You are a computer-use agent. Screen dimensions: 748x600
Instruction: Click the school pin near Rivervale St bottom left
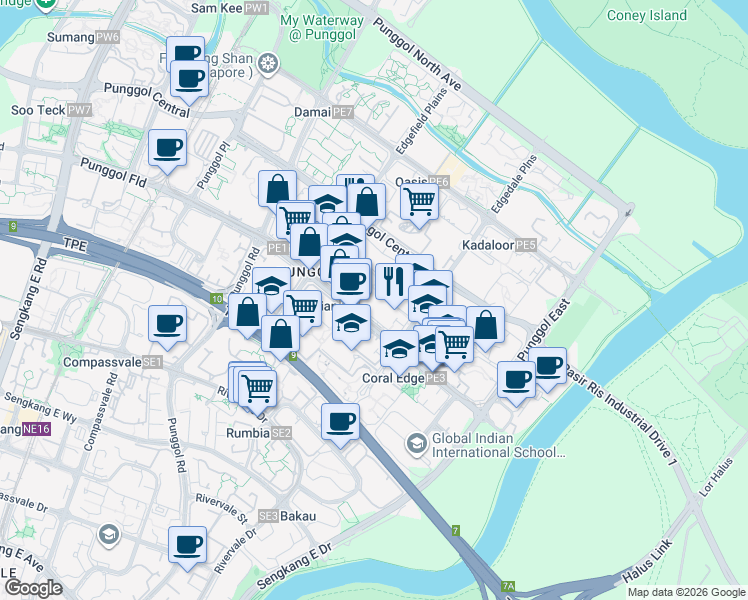click(x=109, y=535)
